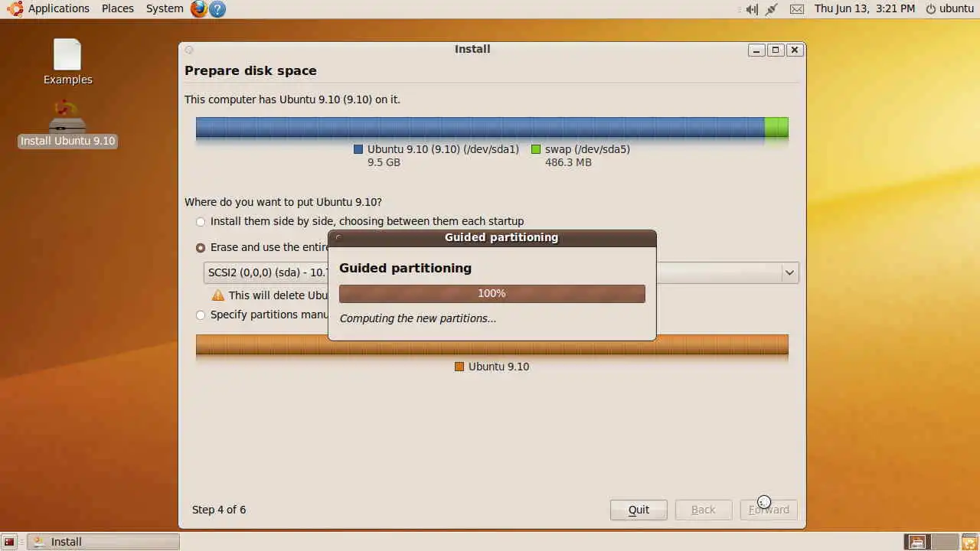980x551 pixels.
Task: Click the 'Prepare disk space' heading
Action: (x=250, y=71)
